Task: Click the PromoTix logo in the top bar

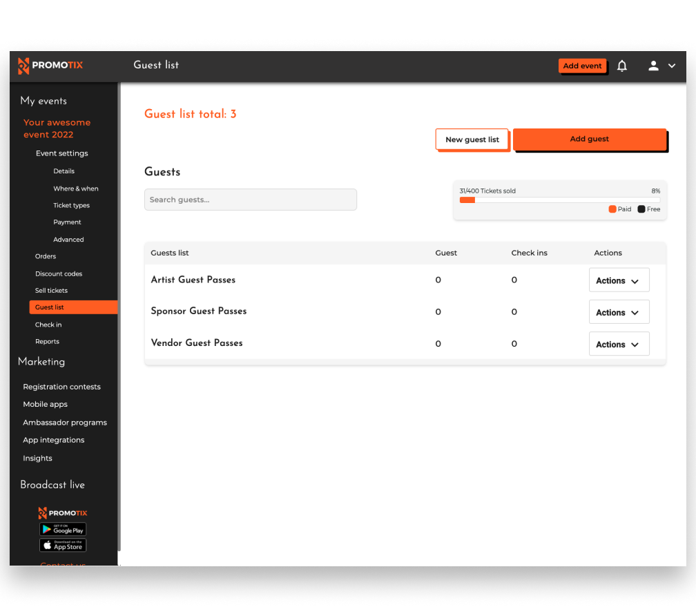Action: point(50,66)
